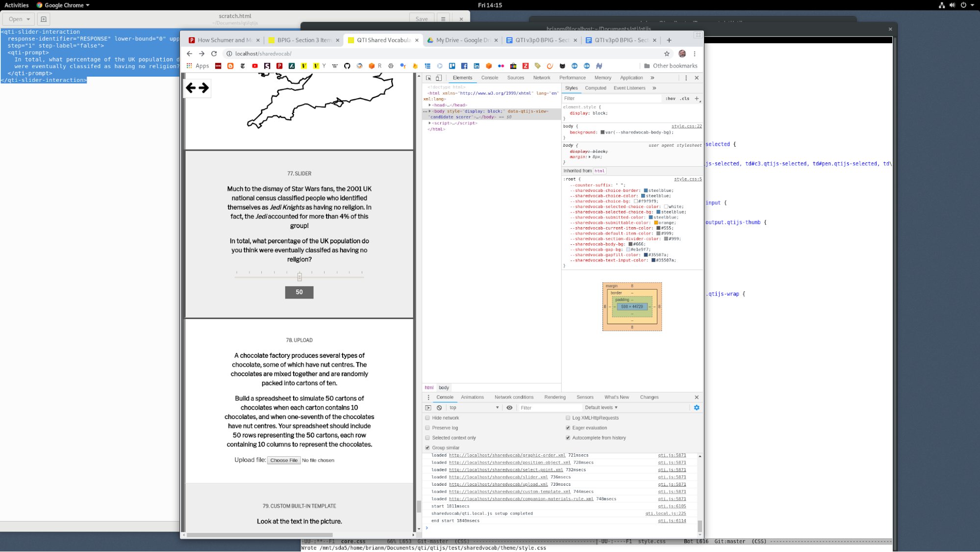Click the console settings gear icon
Viewport: 980px width, 552px height.
coord(697,408)
